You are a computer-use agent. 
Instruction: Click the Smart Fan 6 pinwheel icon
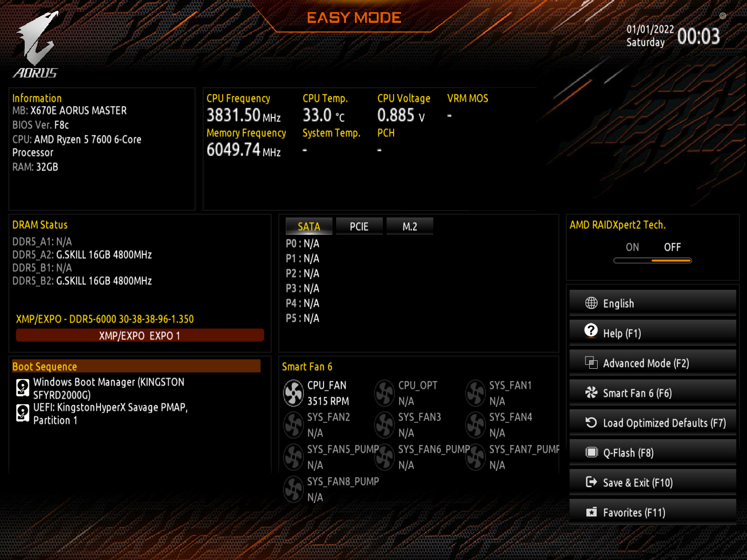pos(591,392)
